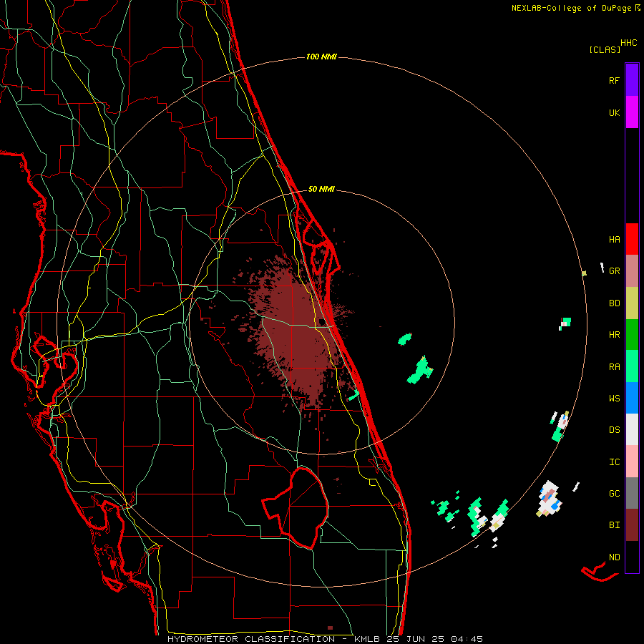Screen dimensions: 644x644
Task: Select the dusty pink GR legend swatch
Action: 632,270
